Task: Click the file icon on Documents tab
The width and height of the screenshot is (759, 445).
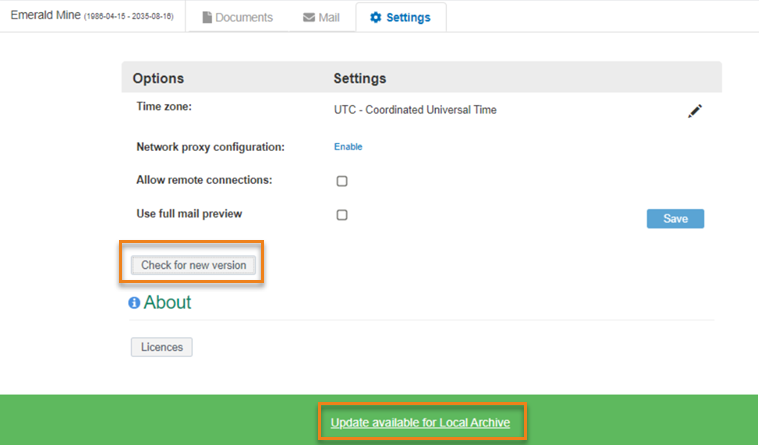Action: coord(207,17)
